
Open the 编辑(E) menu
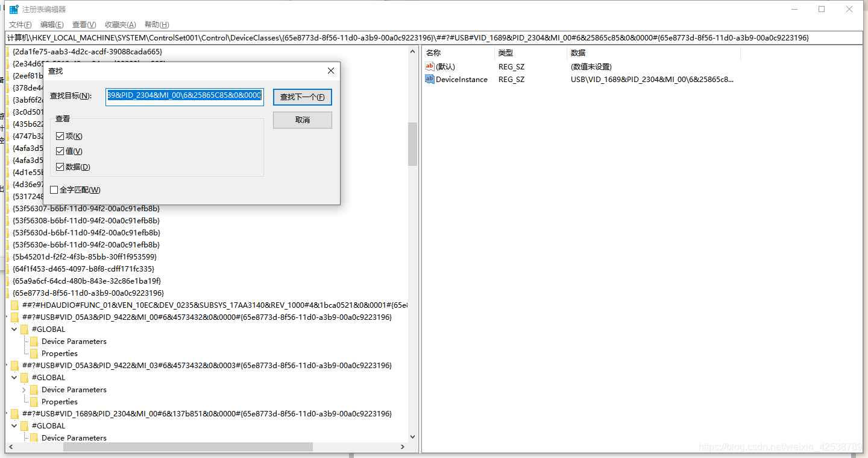[x=52, y=25]
